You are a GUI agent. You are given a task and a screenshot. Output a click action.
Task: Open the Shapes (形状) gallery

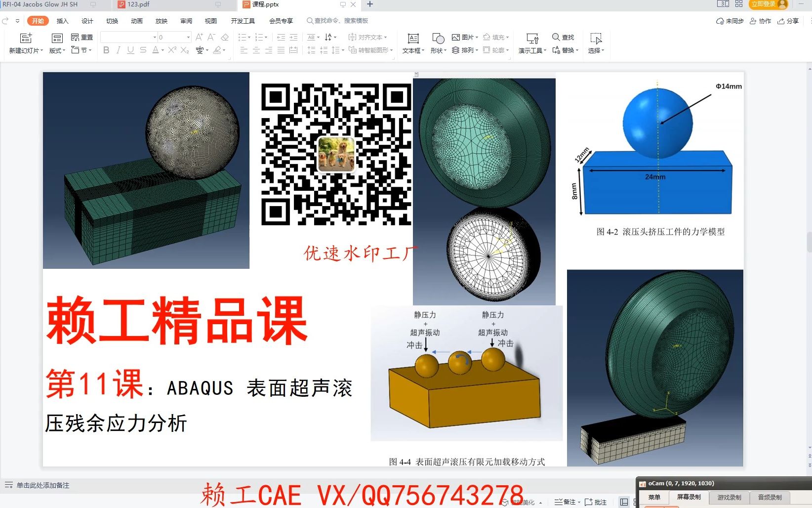coord(438,43)
